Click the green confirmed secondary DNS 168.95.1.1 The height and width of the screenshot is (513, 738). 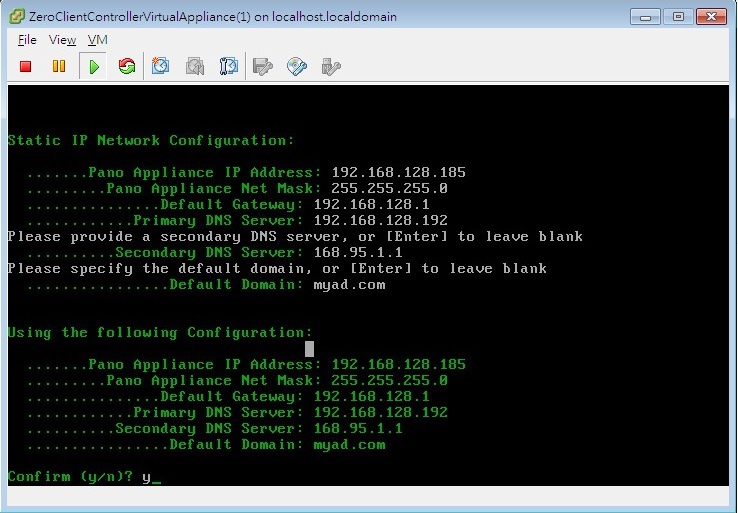[358, 428]
